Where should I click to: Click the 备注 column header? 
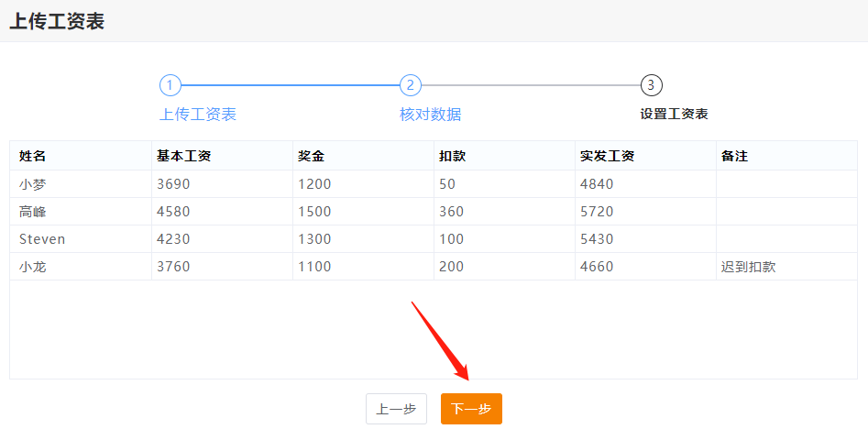pyautogui.click(x=735, y=156)
